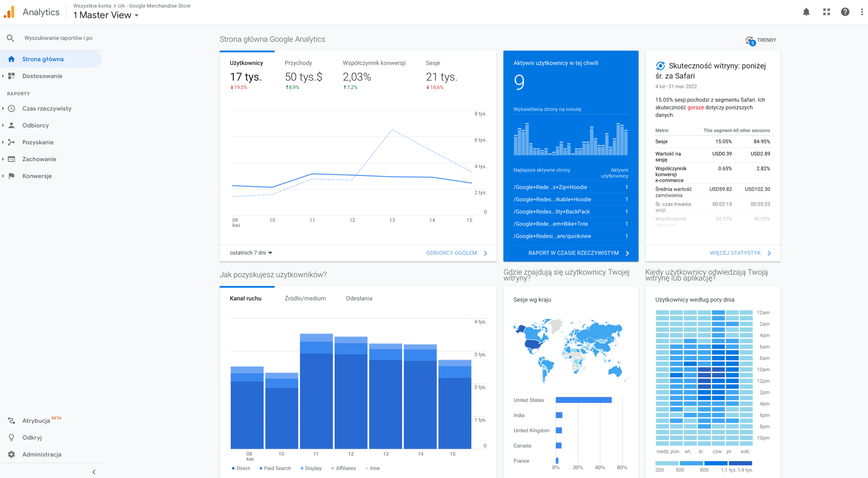Click the India bar in country chart

tap(559, 415)
